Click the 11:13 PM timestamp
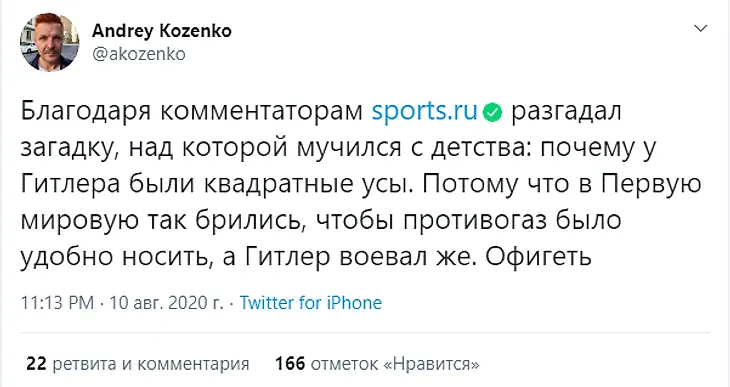Image resolution: width=730 pixels, height=387 pixels. (57, 303)
